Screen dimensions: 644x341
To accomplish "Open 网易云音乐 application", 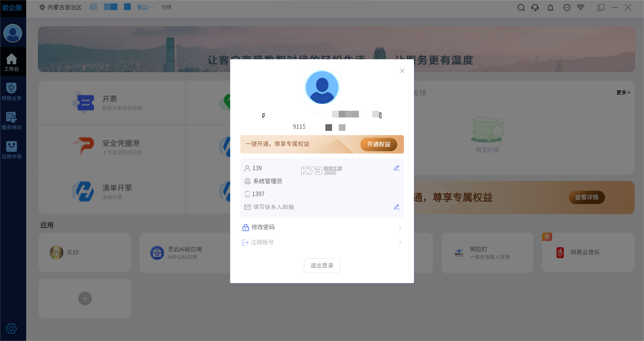I will pos(588,252).
